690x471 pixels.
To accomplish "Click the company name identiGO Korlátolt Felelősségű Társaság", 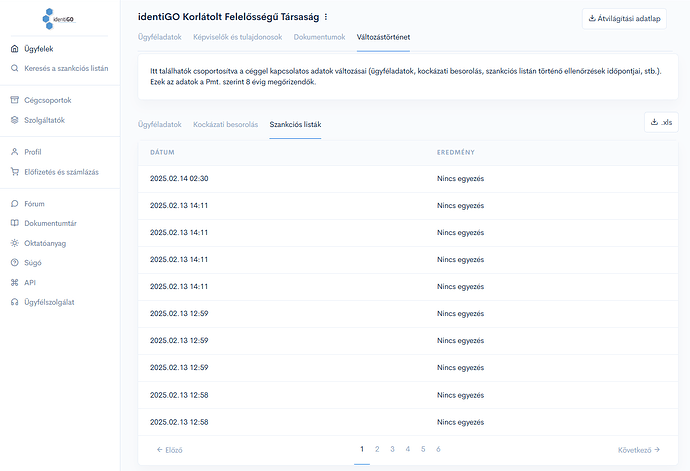I will [228, 17].
